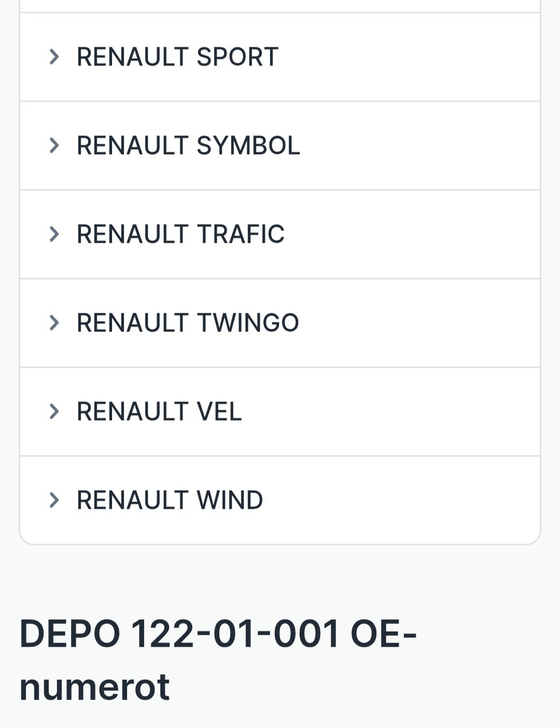Open the RENAULT TWINGO model entry
The height and width of the screenshot is (728, 560).
(x=187, y=323)
